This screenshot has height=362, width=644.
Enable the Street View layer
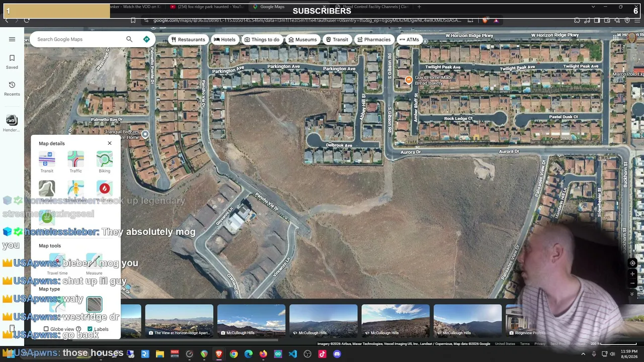pyautogui.click(x=75, y=192)
